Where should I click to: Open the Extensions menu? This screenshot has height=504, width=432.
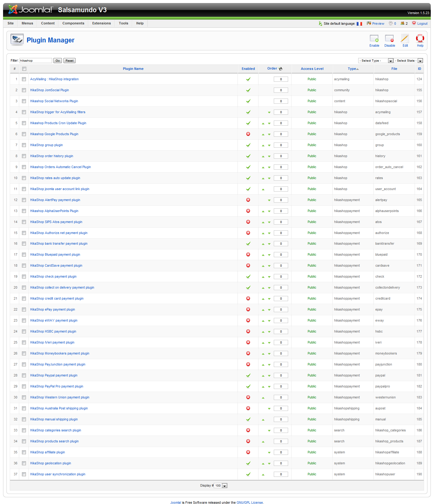(x=102, y=23)
